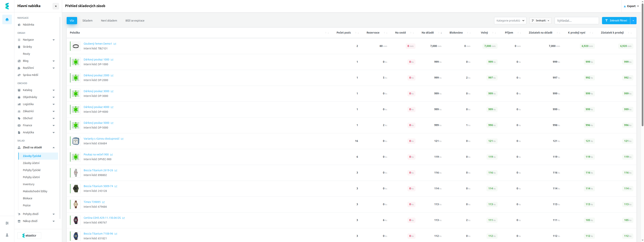Open chart icon next to Dárkový poukaz 4000
Screen dimensions: 644x242
coord(112,107)
